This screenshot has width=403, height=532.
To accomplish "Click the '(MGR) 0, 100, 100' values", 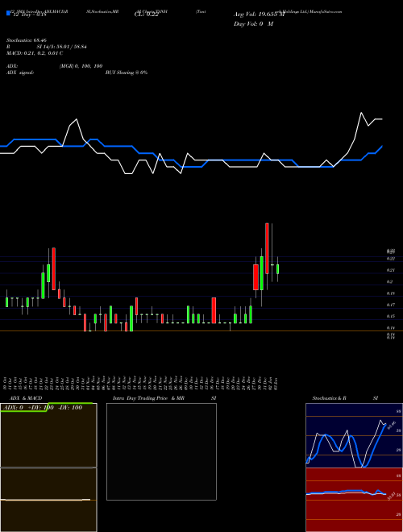I will point(81,66).
